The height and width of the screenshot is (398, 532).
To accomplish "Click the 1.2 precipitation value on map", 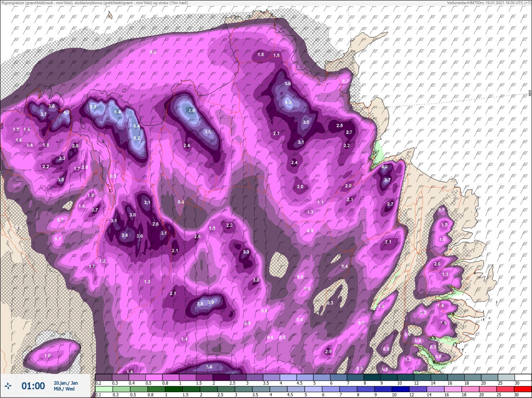I will point(102,261).
